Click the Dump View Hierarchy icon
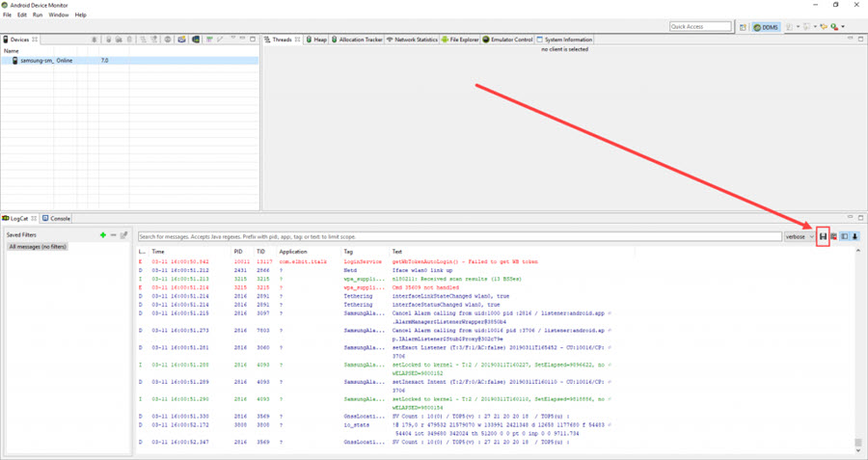The width and height of the screenshot is (868, 460). pos(196,40)
